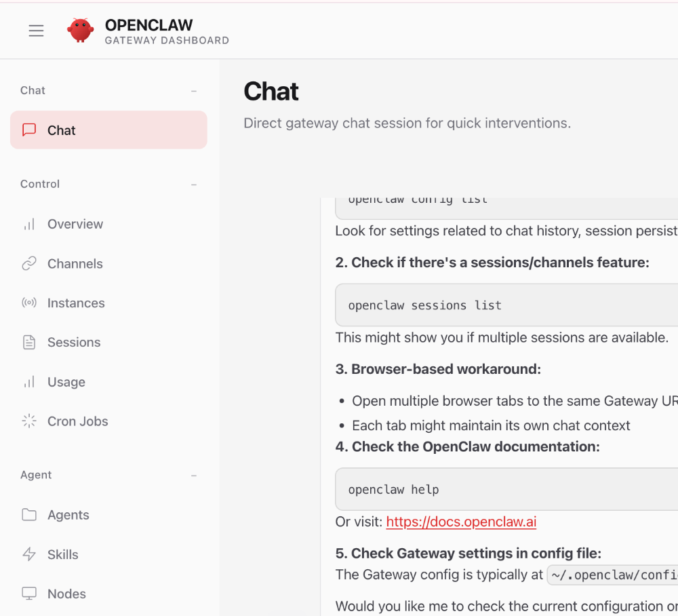Viewport: 678px width, 616px height.
Task: Click the Nodes monitor icon
Action: [x=29, y=594]
